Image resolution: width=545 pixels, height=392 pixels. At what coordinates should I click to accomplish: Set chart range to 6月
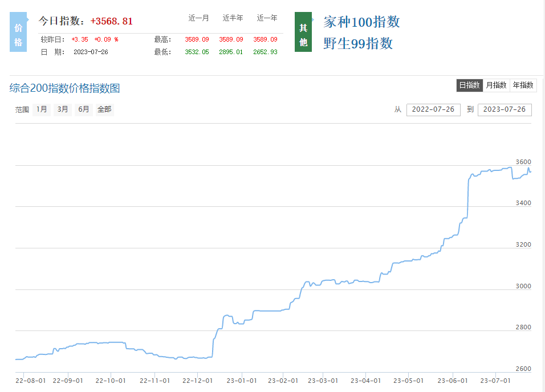click(x=83, y=109)
